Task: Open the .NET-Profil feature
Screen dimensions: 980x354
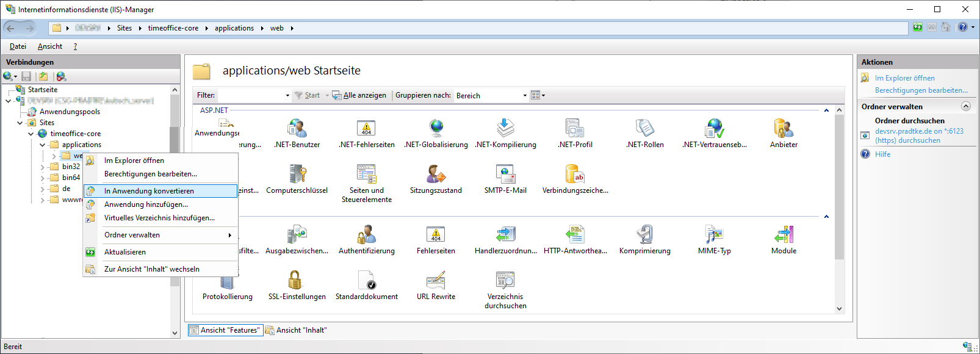Action: (x=575, y=134)
